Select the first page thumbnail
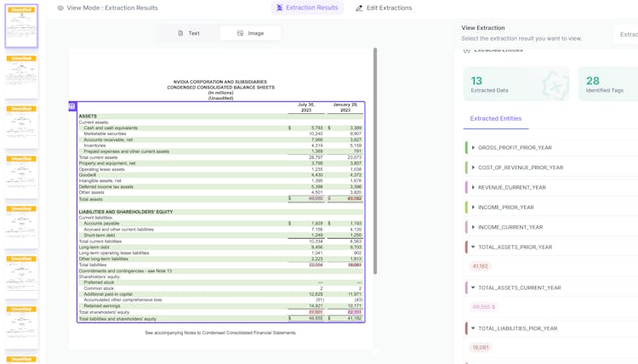 click(x=21, y=26)
